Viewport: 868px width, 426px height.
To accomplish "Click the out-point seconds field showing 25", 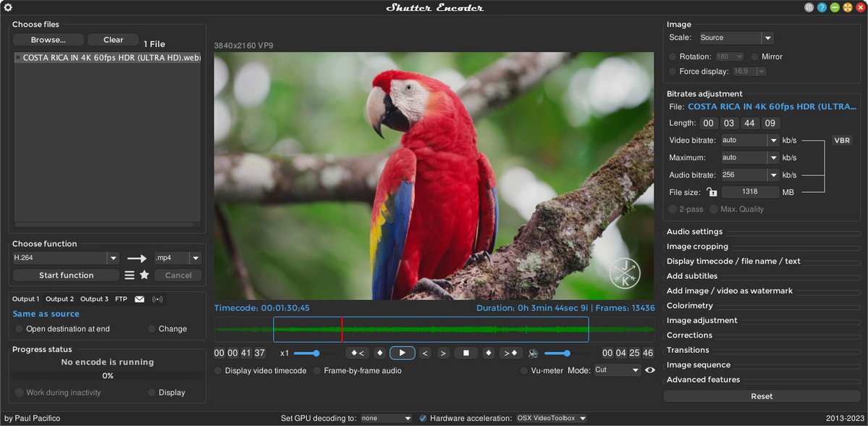I will click(x=634, y=353).
